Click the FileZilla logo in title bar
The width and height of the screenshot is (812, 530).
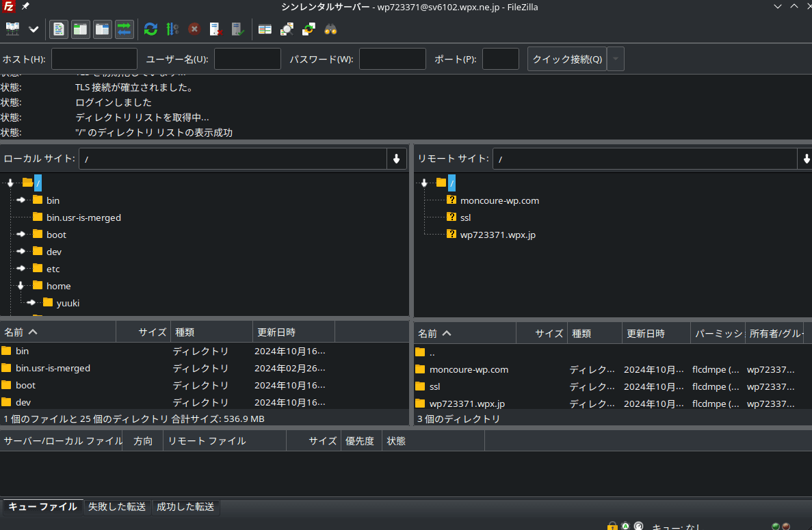pos(9,6)
